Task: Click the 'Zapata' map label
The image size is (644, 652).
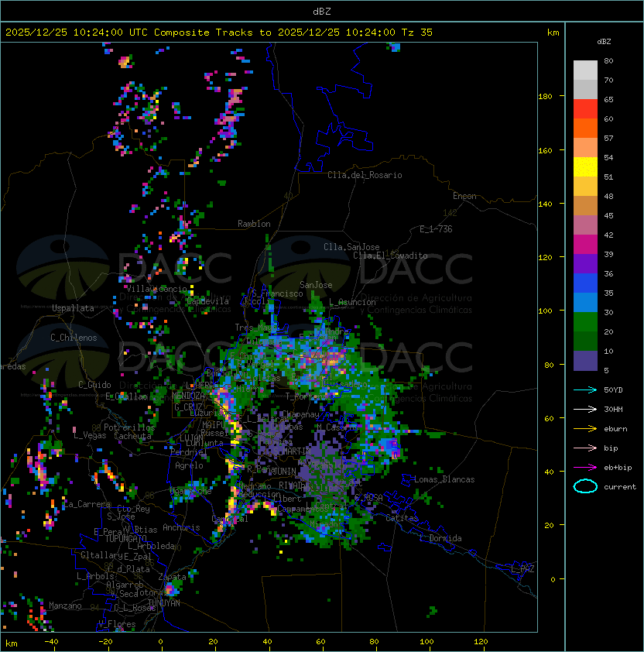Action: coord(172,577)
